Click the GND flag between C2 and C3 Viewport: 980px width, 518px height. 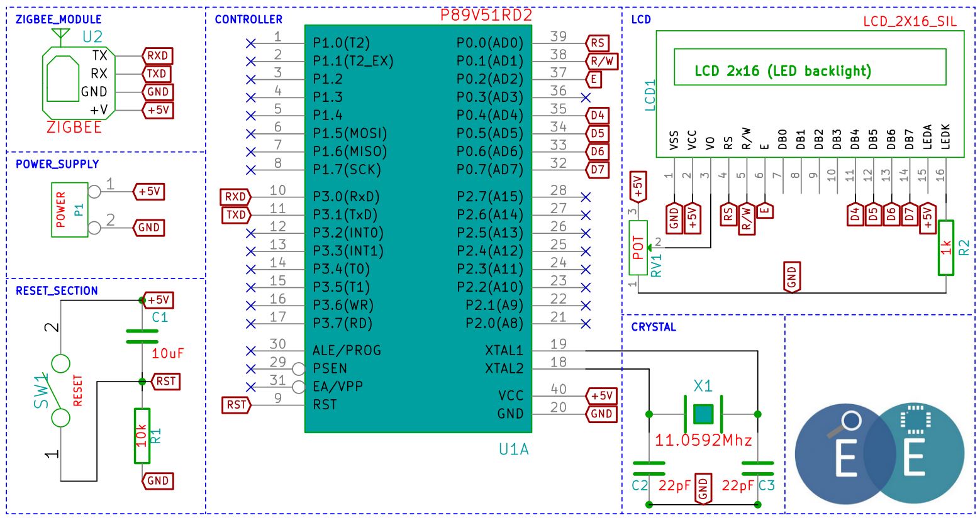[703, 488]
